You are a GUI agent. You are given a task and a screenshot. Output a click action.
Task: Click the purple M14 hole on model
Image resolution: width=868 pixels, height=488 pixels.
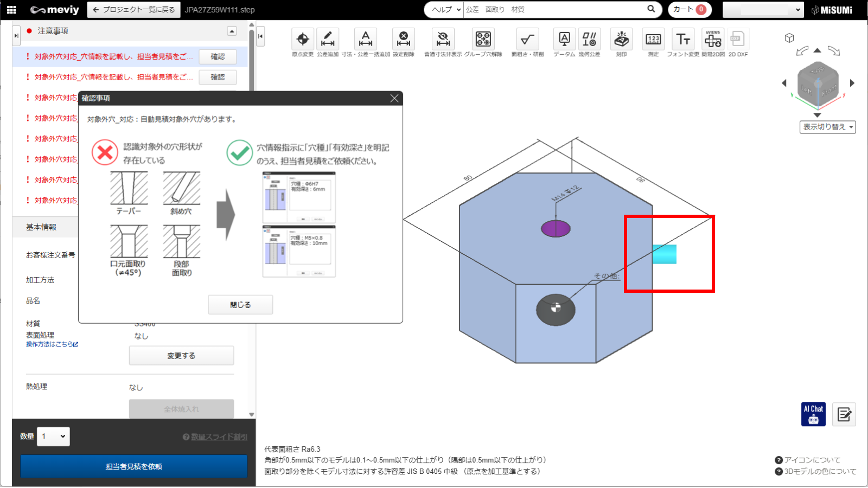(556, 229)
